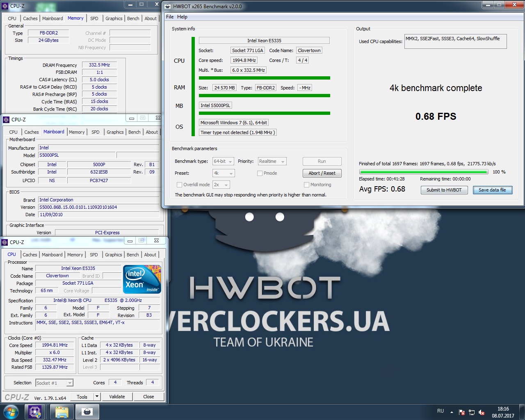
Task: Click Show desktop strip at taskbar end
Action: click(x=522, y=412)
